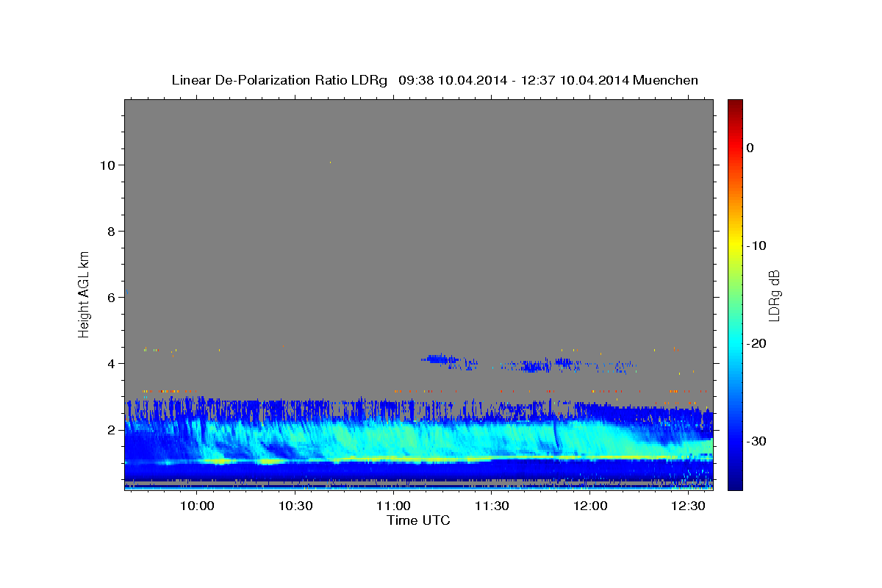Click the grey no-data region above 6 km

[419, 198]
